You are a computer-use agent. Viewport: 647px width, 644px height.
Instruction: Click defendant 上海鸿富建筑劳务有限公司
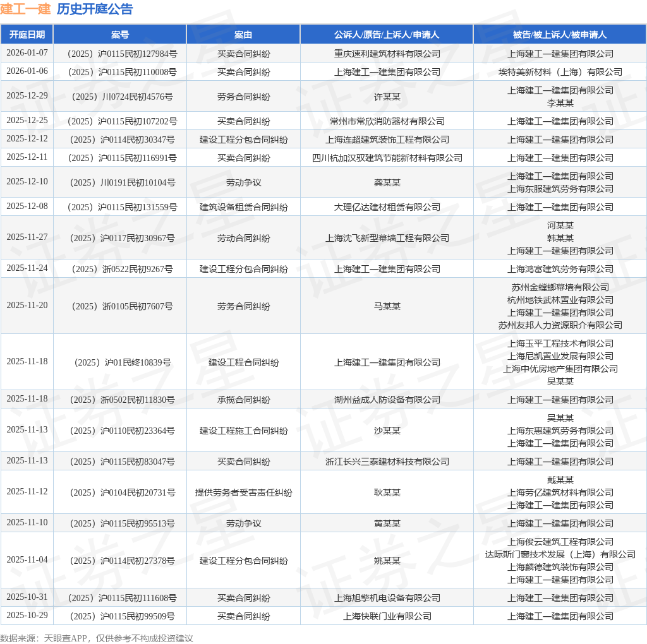(560, 269)
